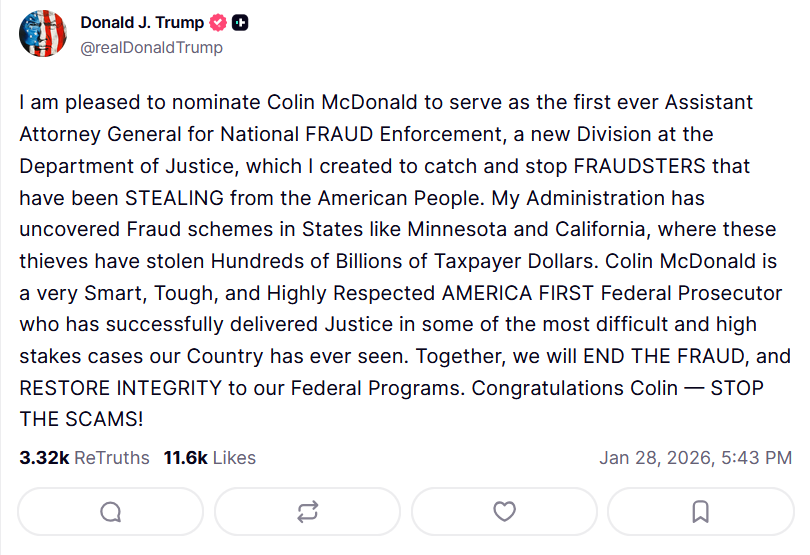View the 11.6k Likes list

210,458
